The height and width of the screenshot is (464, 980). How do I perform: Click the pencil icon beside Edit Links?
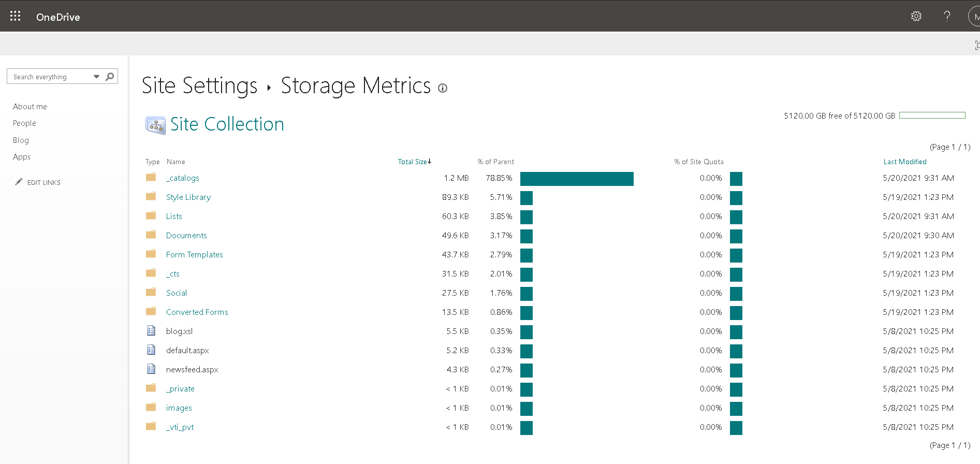[19, 182]
